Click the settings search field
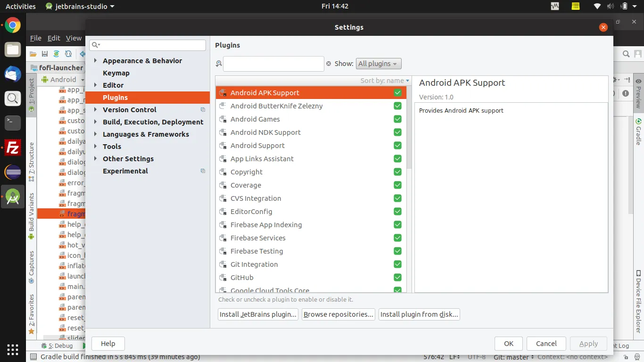Viewport: 644px width, 362px height. click(x=148, y=45)
